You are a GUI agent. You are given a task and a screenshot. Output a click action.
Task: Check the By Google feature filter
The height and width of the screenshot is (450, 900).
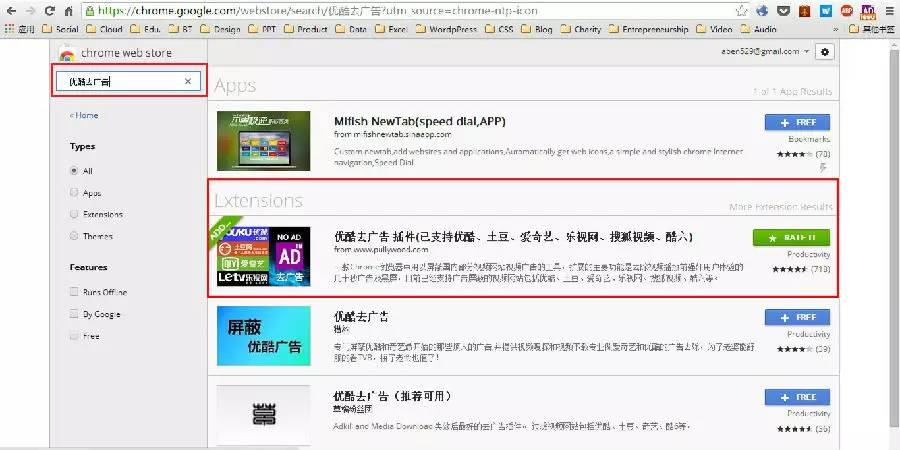[x=74, y=314]
